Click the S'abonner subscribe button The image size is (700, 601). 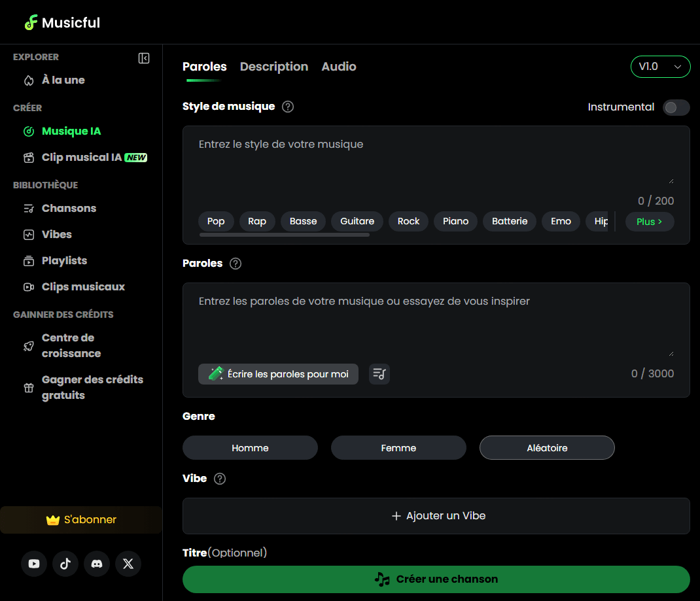point(81,520)
